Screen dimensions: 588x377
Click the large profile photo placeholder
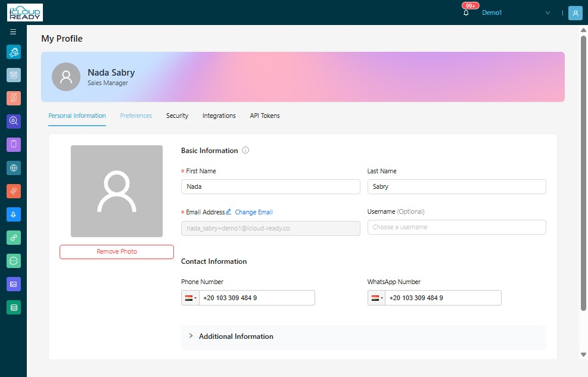tap(117, 191)
